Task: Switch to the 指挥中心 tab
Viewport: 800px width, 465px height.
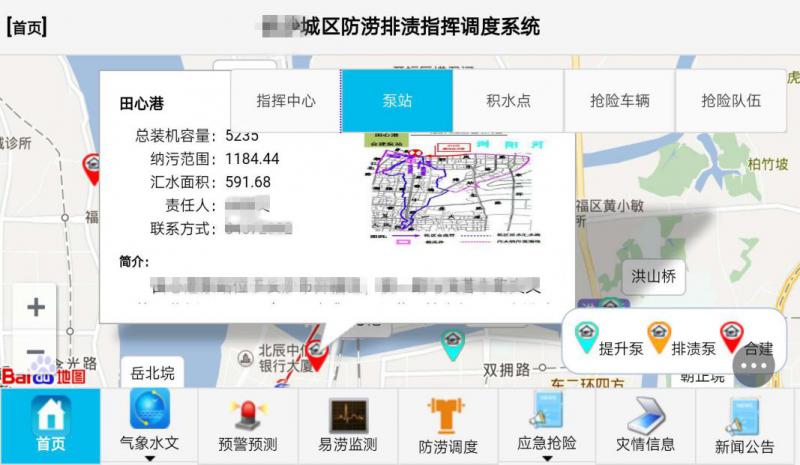Action: [286, 101]
